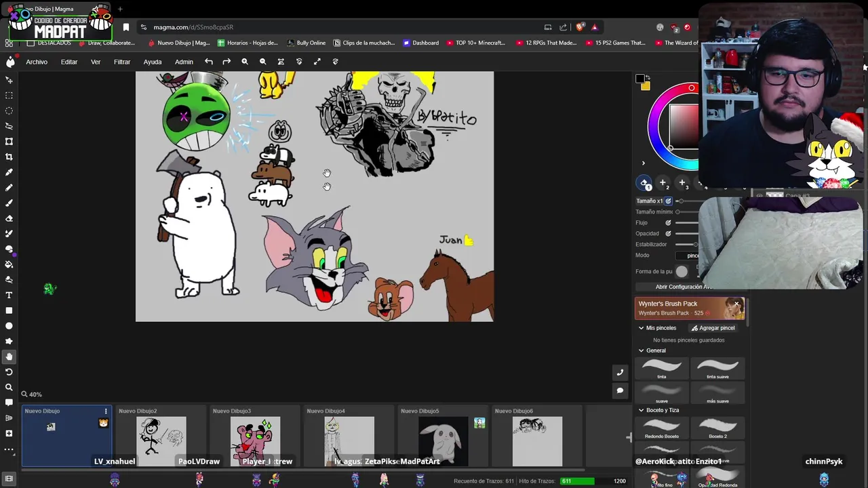Close the Wynter's Brush Pack banner
The image size is (868, 488).
point(737,304)
